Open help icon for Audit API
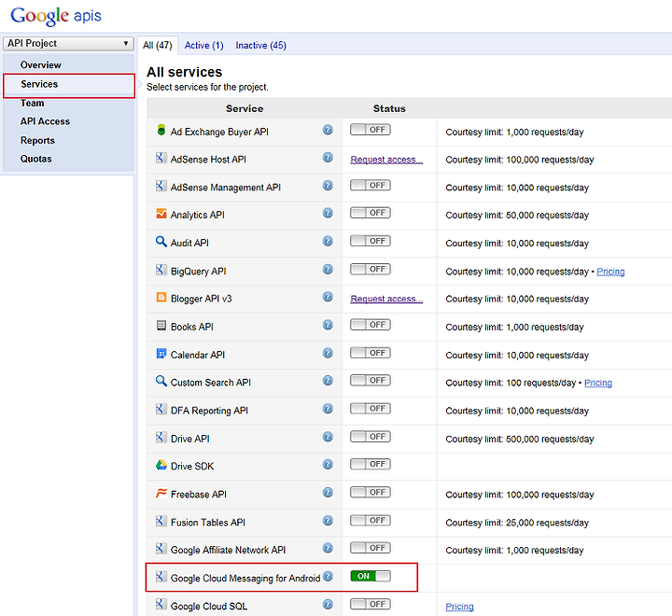 [x=328, y=241]
